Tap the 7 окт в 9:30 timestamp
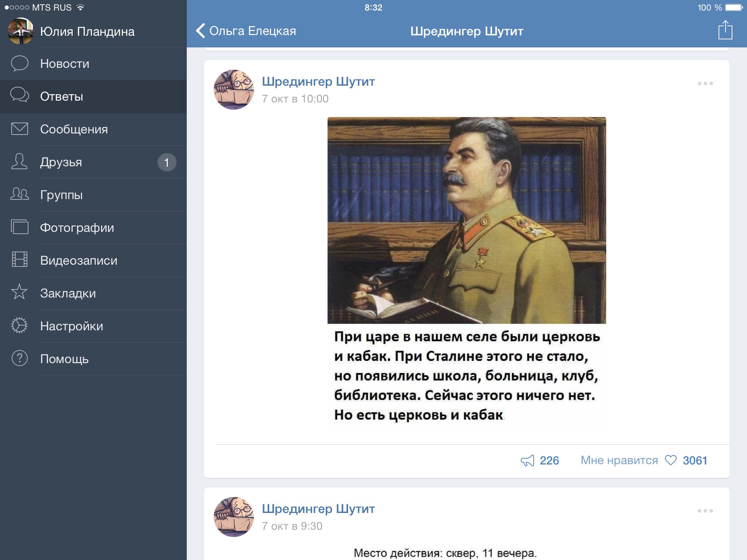Image resolution: width=747 pixels, height=560 pixels. point(292,526)
